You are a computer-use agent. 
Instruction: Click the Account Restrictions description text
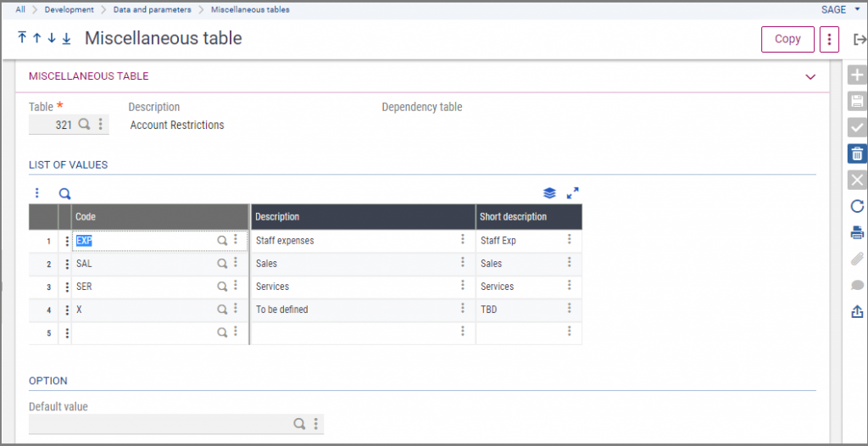click(x=177, y=125)
